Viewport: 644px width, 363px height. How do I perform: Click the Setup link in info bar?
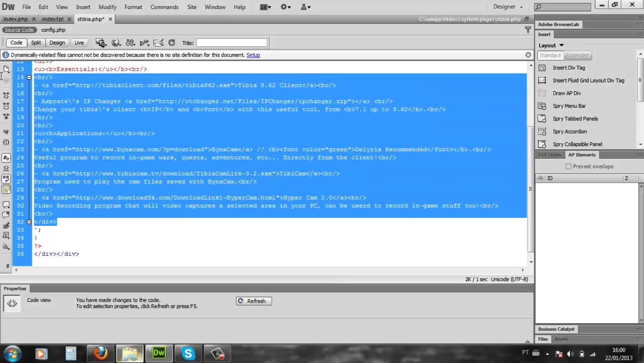253,55
